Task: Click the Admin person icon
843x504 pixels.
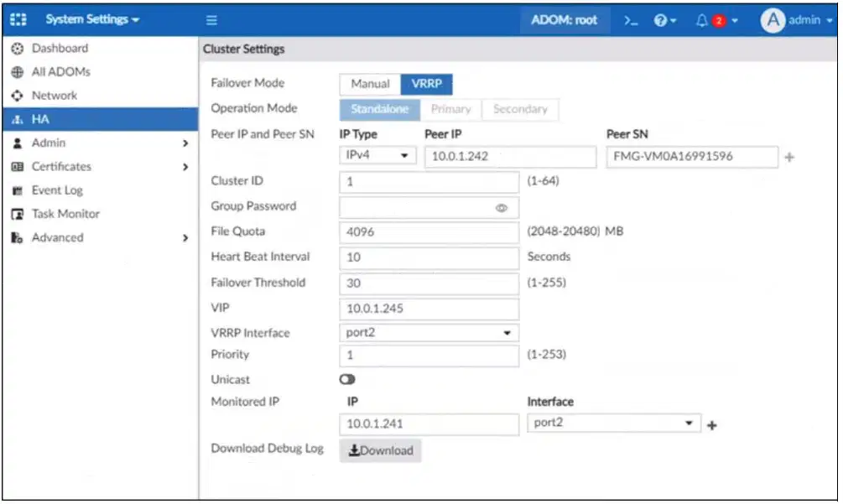Action: [18, 143]
